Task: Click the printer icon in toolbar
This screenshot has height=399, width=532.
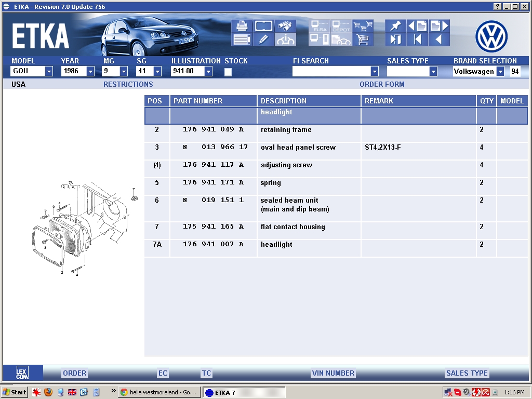Action: 242,25
